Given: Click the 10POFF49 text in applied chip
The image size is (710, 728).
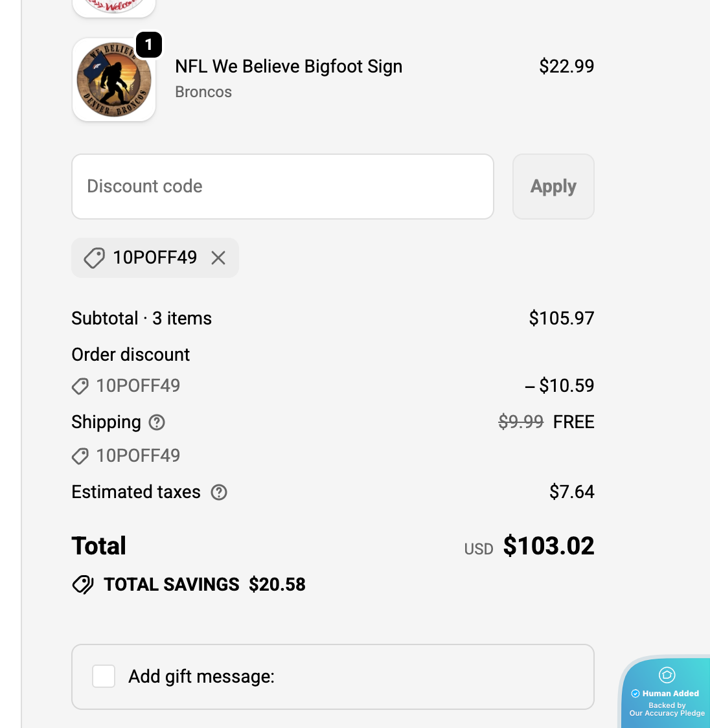Looking at the screenshot, I should point(155,258).
